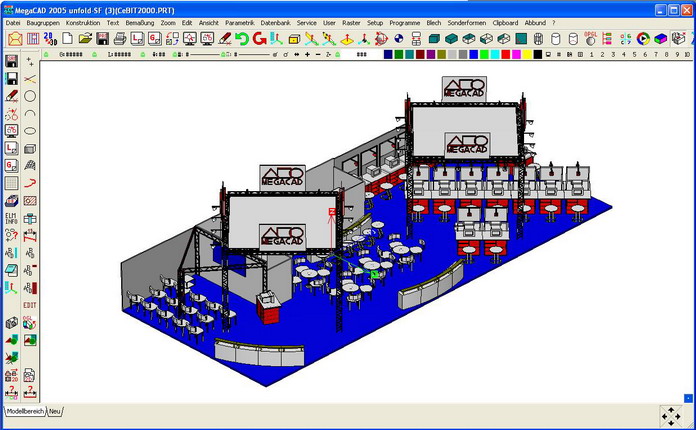The width and height of the screenshot is (696, 430).
Task: Select layer number 1 in layer bar
Action: (591, 55)
